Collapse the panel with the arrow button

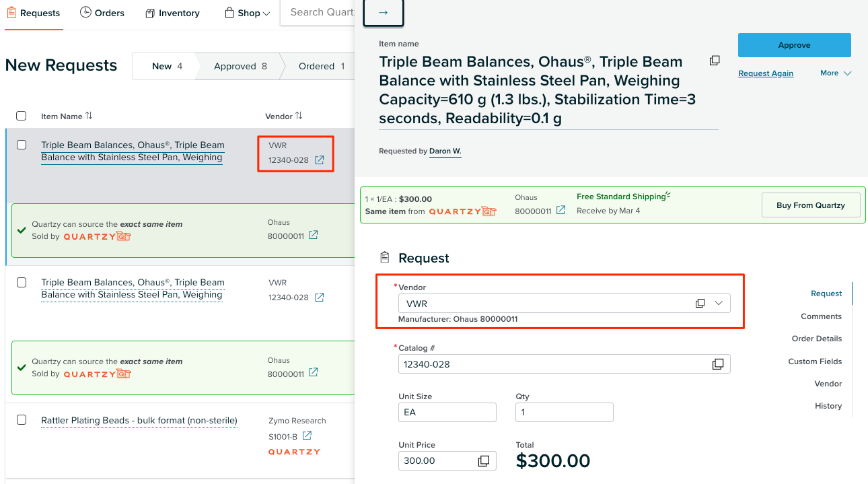pyautogui.click(x=384, y=13)
